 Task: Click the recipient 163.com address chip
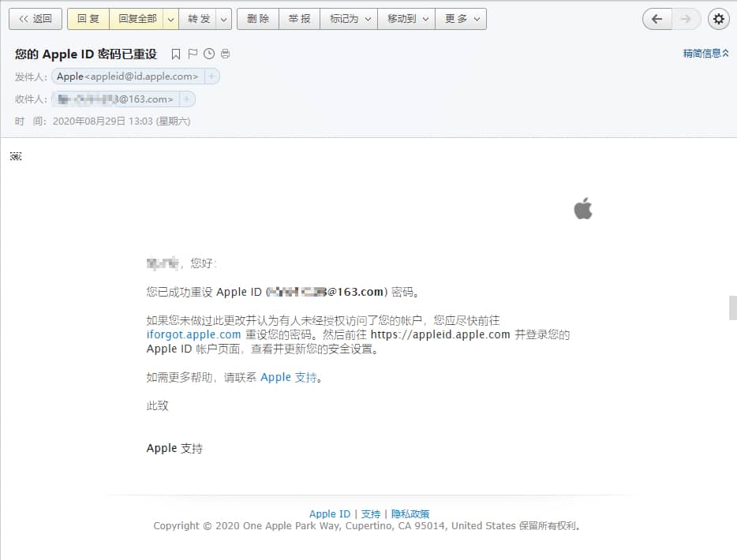116,99
